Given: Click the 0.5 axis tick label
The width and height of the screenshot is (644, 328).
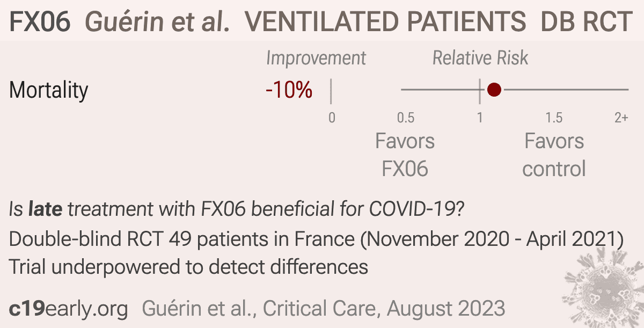Looking at the screenshot, I should click(x=405, y=118).
